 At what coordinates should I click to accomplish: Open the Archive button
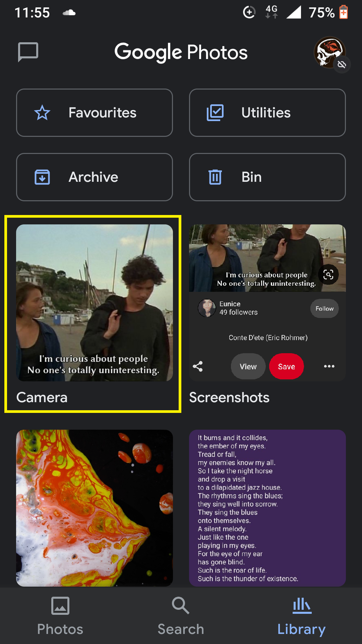[x=95, y=177]
